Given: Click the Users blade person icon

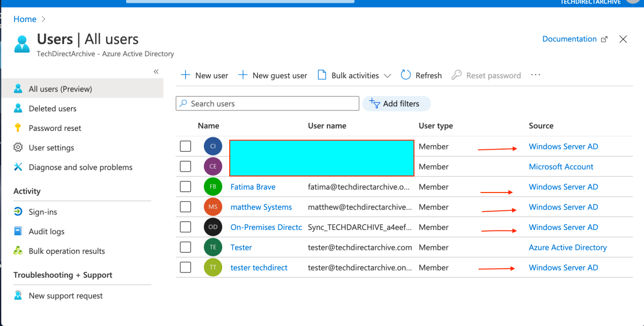Looking at the screenshot, I should [22, 43].
